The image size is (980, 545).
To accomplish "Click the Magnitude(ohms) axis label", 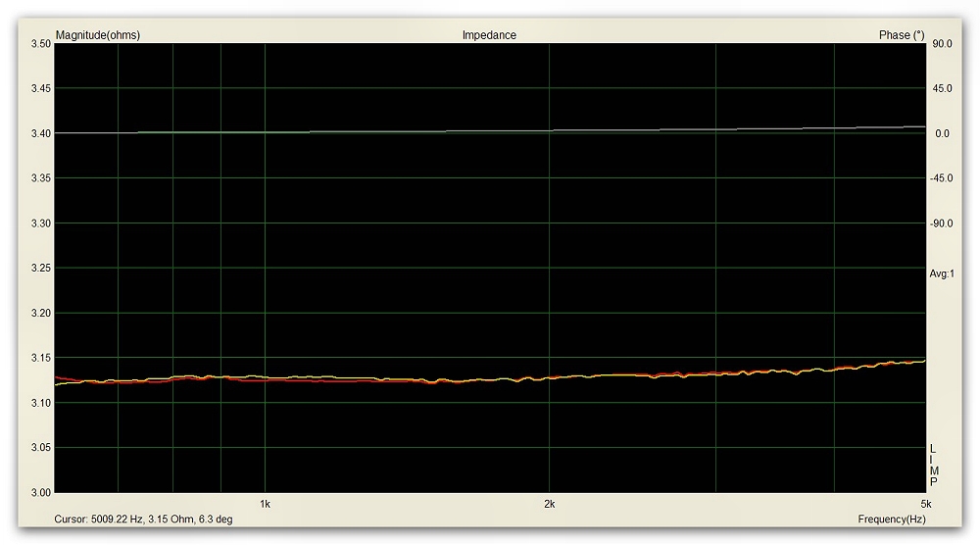I will [x=98, y=35].
